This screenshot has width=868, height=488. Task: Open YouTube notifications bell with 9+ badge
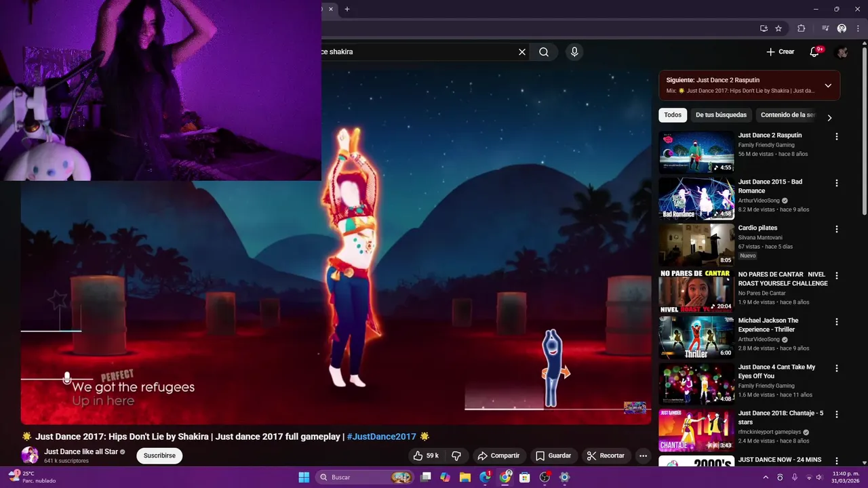click(x=816, y=52)
